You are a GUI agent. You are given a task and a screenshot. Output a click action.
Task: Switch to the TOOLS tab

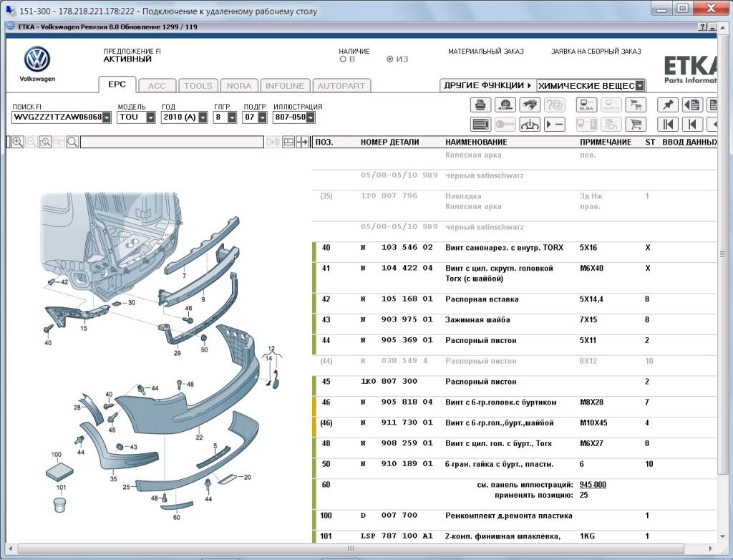coord(198,86)
